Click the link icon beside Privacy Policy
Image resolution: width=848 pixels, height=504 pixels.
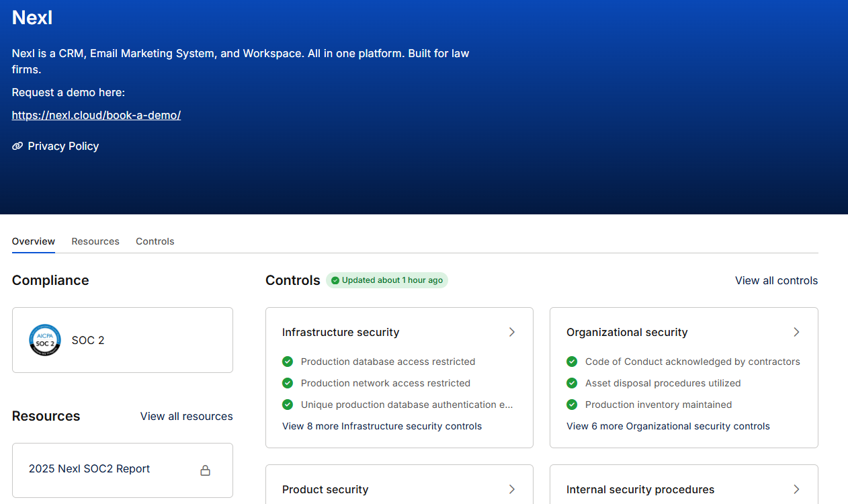coord(16,146)
